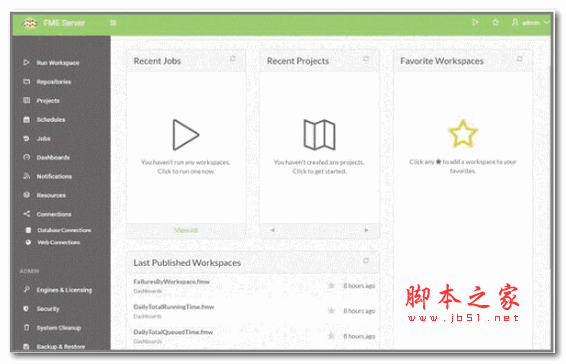The height and width of the screenshot is (364, 566).
Task: Refresh the Recent Jobs panel
Action: (233, 58)
